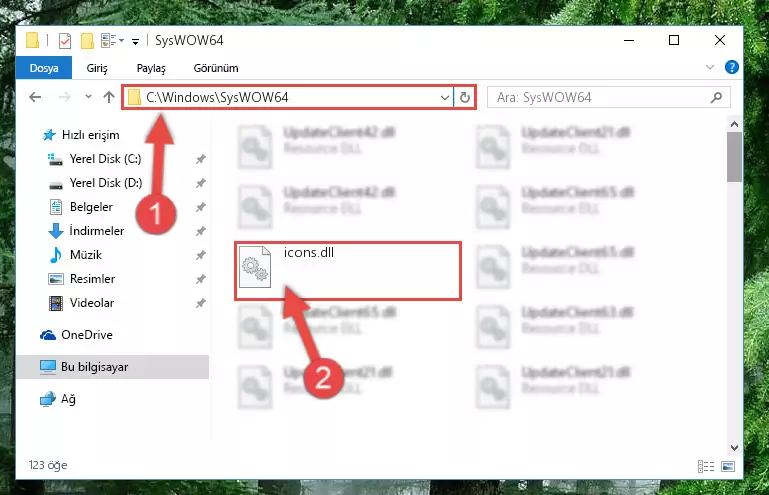This screenshot has height=495, width=769.
Task: Expand the ribbon with chevron
Action: pos(710,67)
